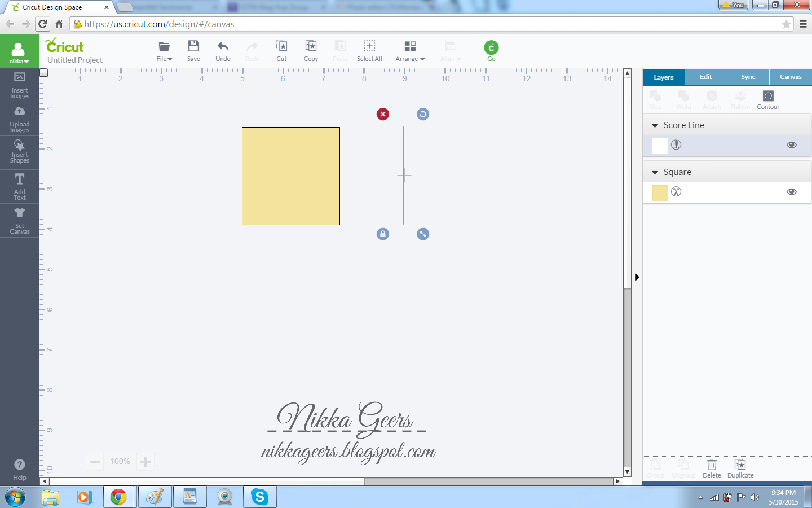
Task: Launch Skype from the taskbar
Action: coord(259,497)
